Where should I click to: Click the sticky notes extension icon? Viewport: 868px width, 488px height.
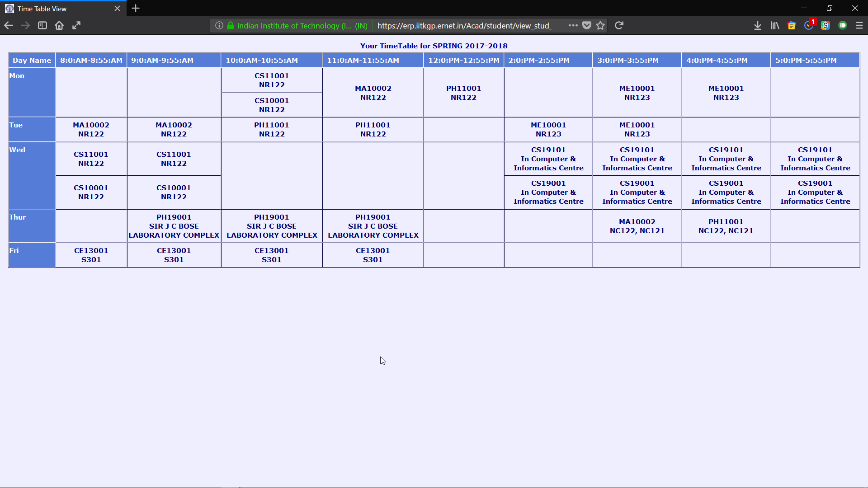792,26
